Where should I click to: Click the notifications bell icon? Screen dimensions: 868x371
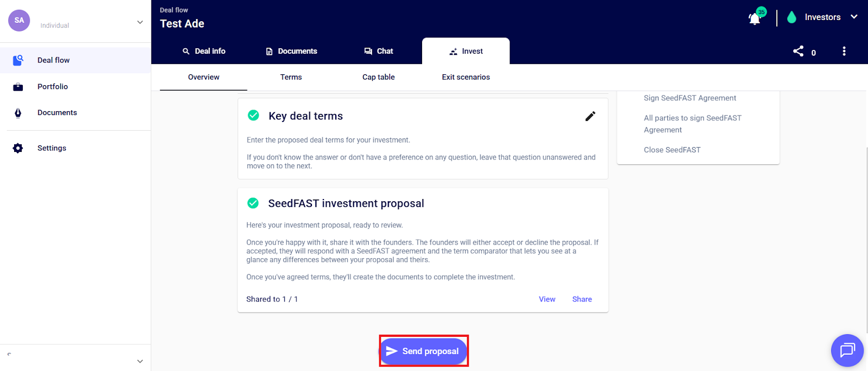754,18
